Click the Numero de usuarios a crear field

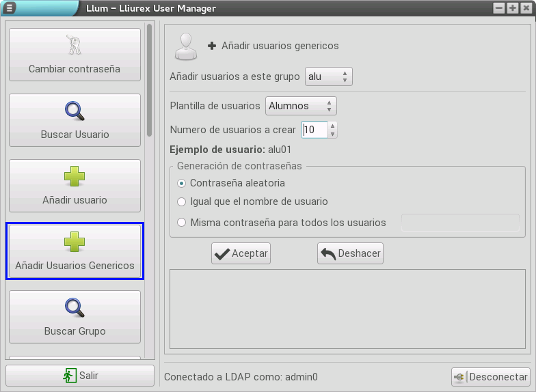click(x=314, y=130)
